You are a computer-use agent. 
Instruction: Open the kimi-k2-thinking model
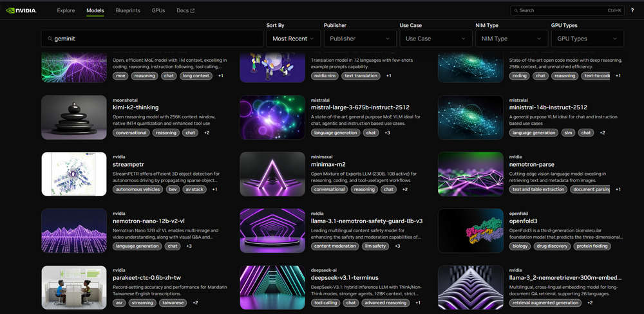135,107
